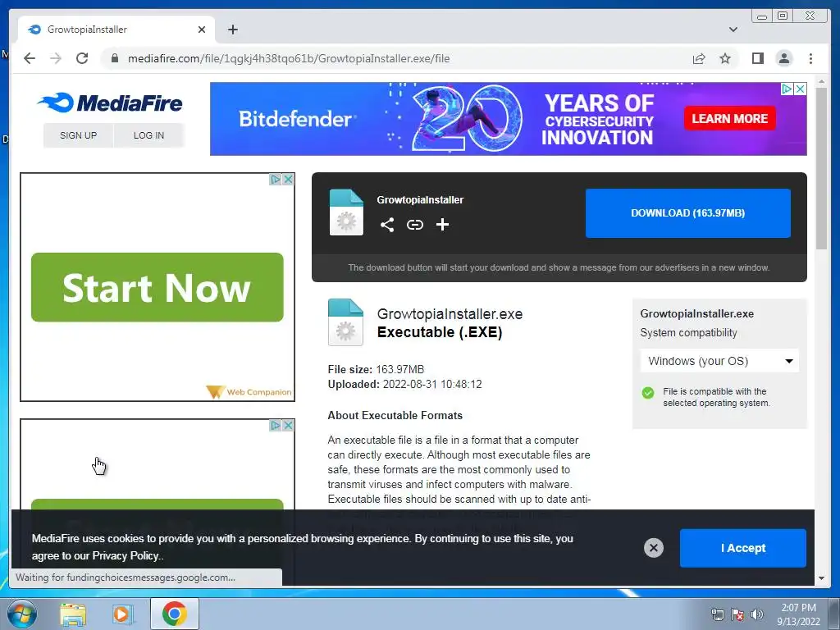Screen dimensions: 840x630
Task: Click the Chrome taskbar icon
Action: coord(174,614)
